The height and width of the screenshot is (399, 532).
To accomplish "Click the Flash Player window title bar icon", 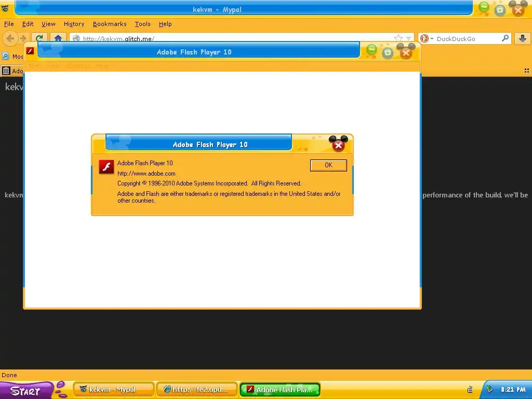I will [30, 51].
